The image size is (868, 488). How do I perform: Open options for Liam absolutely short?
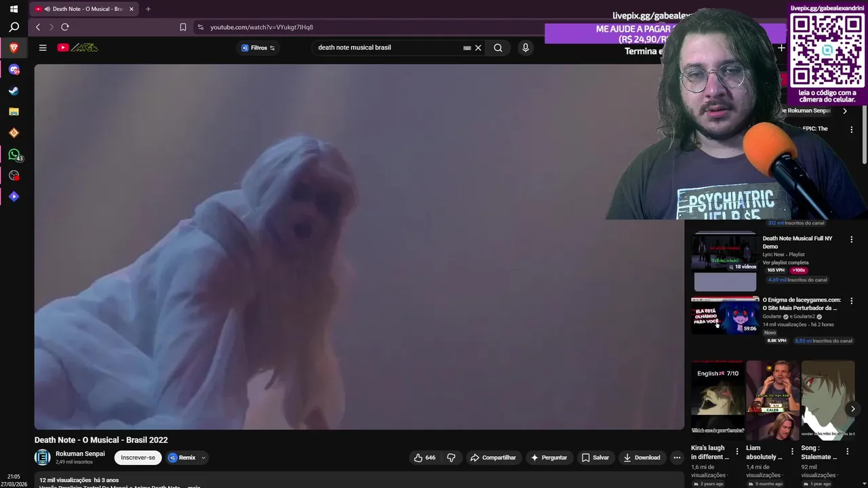tap(792, 451)
